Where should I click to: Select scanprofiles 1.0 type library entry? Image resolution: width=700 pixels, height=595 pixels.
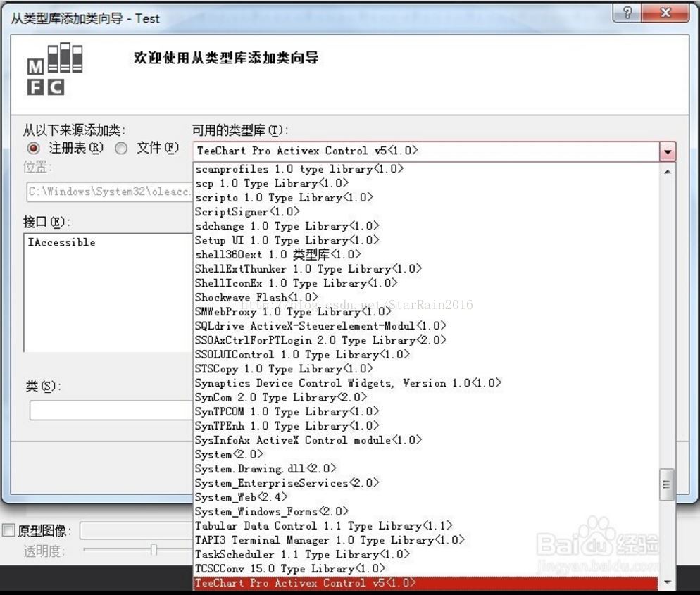pos(426,169)
